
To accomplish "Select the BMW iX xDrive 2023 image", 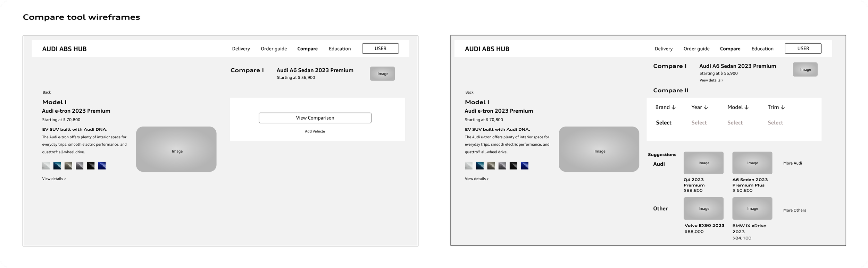I will 752,208.
